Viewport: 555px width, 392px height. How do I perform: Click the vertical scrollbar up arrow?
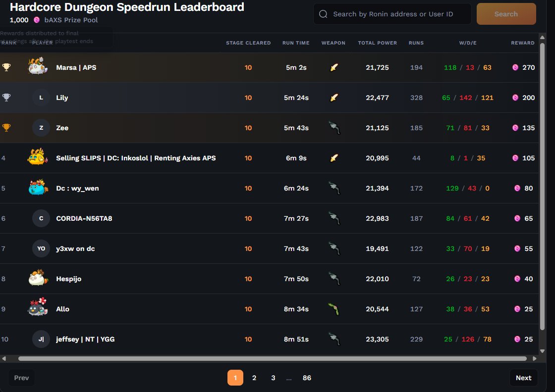click(542, 37)
